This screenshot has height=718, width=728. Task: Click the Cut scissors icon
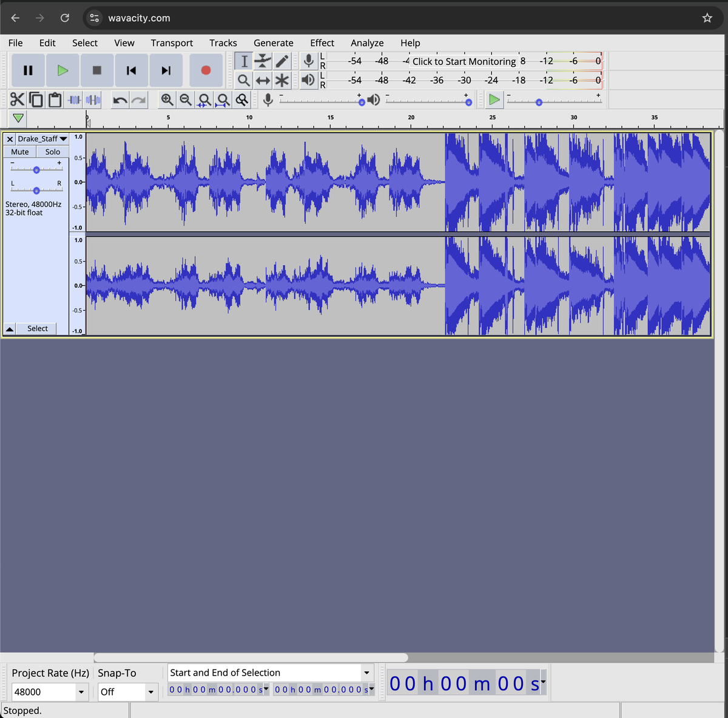(x=17, y=100)
